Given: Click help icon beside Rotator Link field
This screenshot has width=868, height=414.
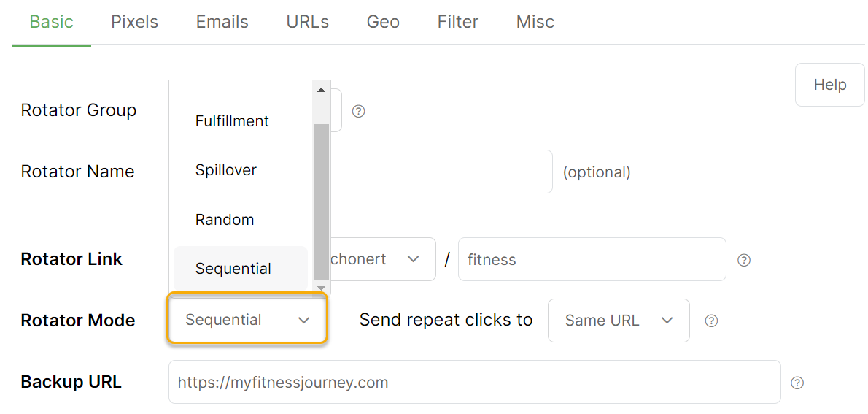Looking at the screenshot, I should coord(745,260).
